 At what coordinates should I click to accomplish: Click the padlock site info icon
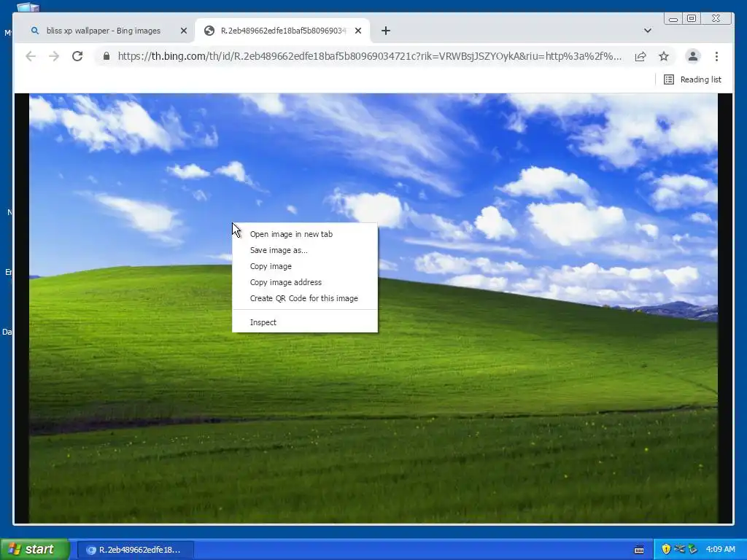pyautogui.click(x=107, y=56)
